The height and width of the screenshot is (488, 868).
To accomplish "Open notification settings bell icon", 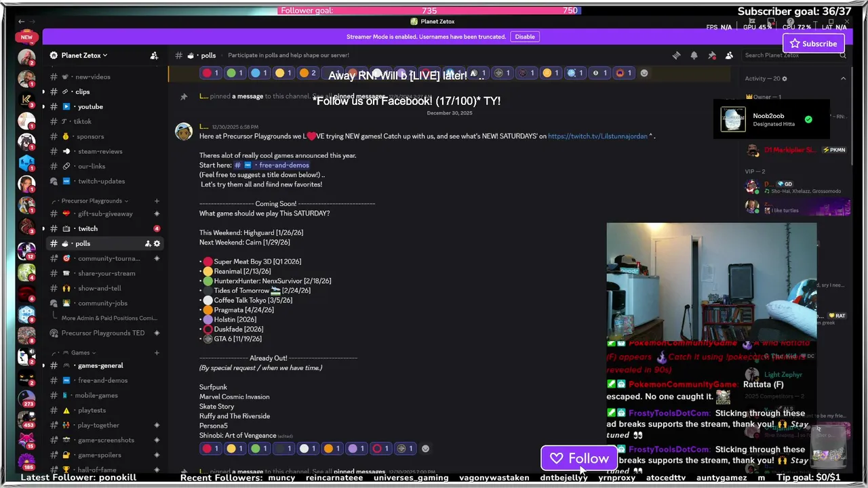I will 694,56.
